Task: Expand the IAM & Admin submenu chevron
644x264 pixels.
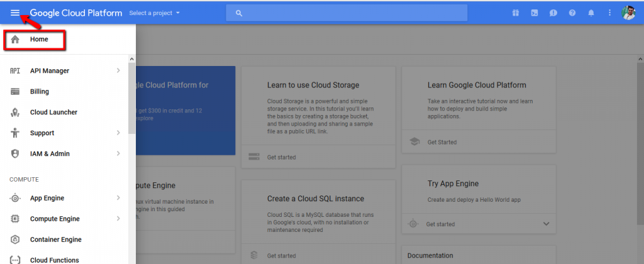Action: (x=118, y=153)
